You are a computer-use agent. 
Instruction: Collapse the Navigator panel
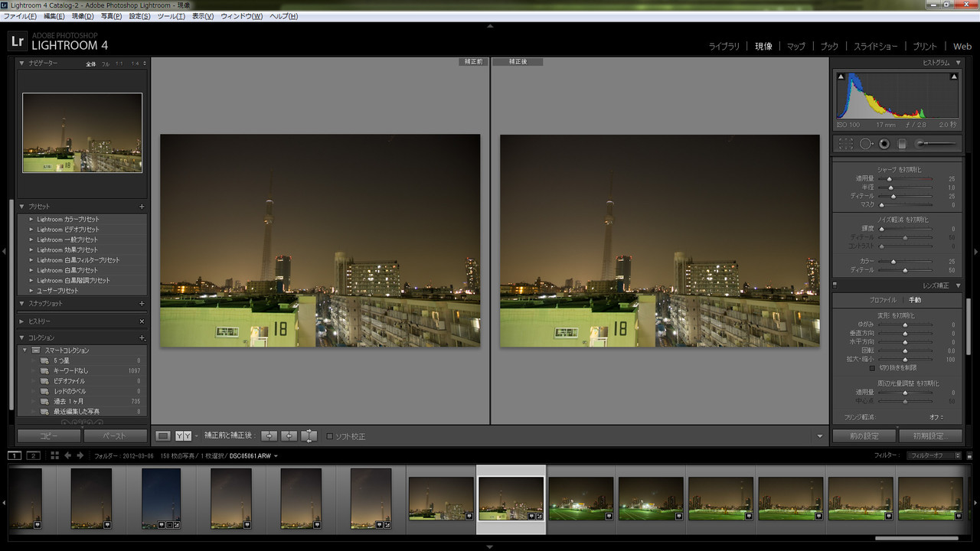tap(21, 64)
